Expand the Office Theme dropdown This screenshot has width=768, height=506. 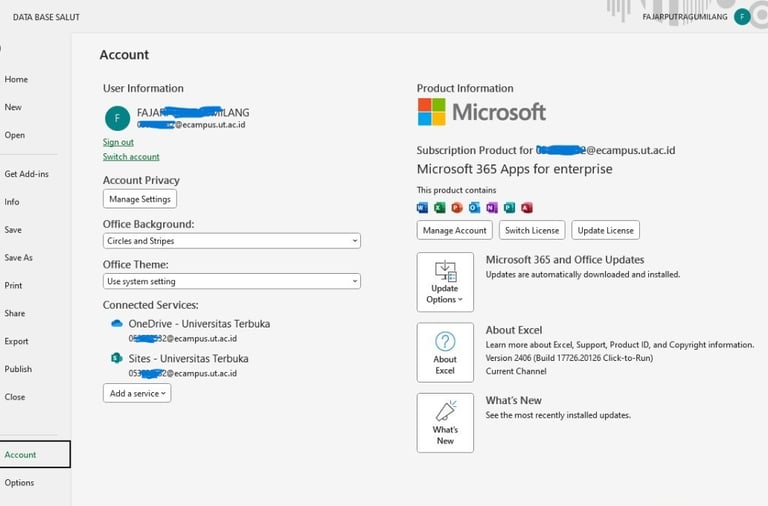(x=232, y=281)
